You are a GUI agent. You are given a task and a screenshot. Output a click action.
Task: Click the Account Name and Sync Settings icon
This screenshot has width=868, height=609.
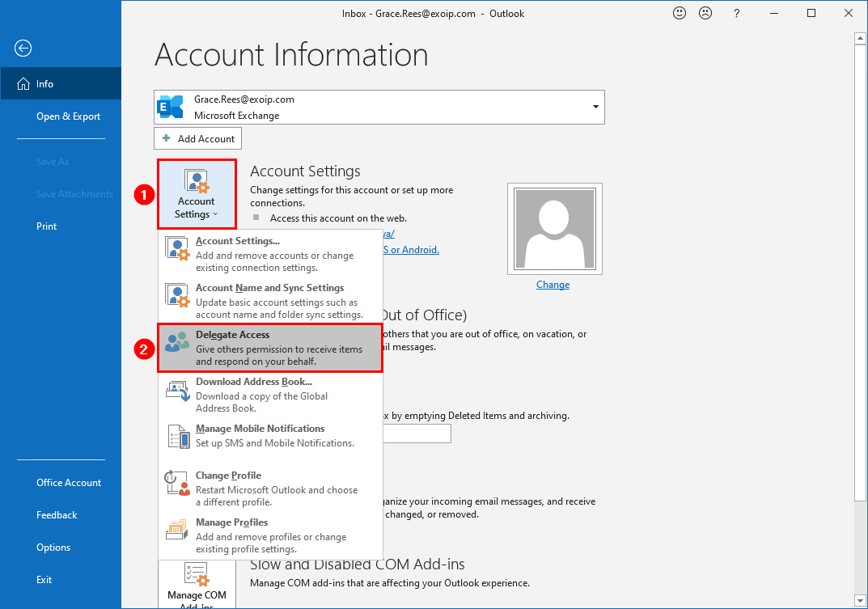[x=178, y=295]
